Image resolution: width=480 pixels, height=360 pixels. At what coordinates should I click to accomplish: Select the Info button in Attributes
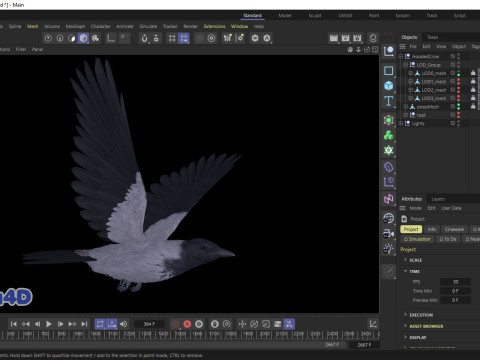tap(432, 229)
